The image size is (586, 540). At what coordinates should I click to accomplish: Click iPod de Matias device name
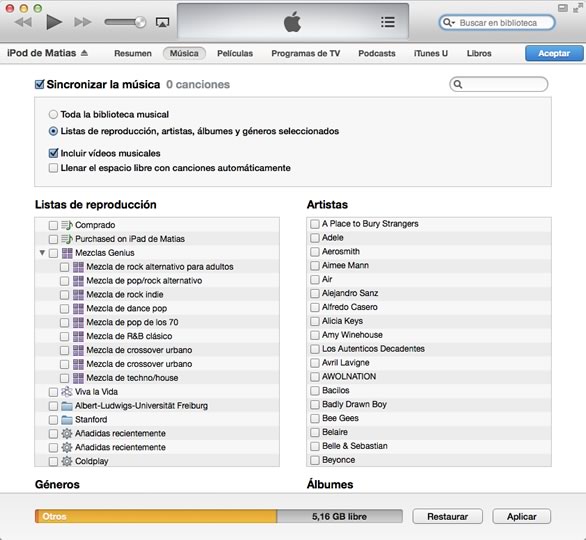pos(41,53)
